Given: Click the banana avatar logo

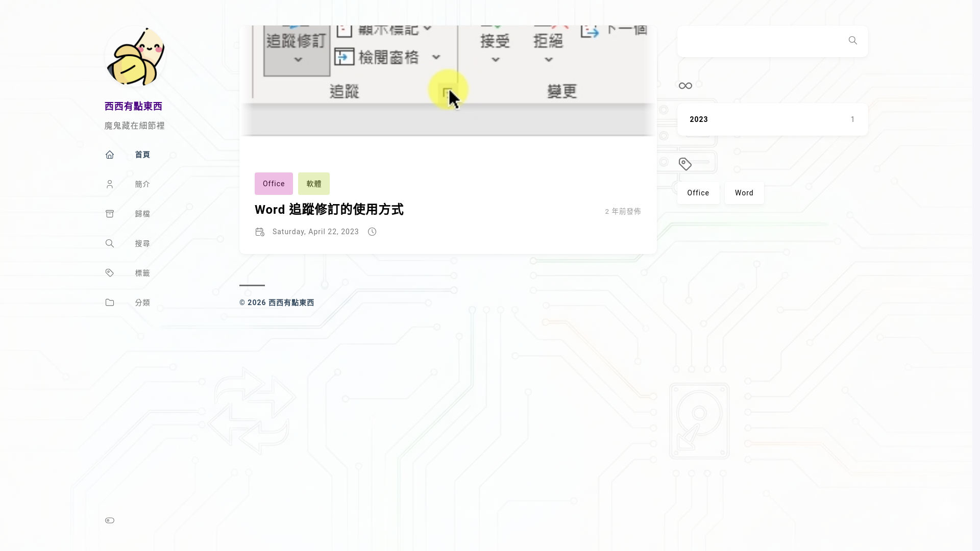Looking at the screenshot, I should point(135,56).
